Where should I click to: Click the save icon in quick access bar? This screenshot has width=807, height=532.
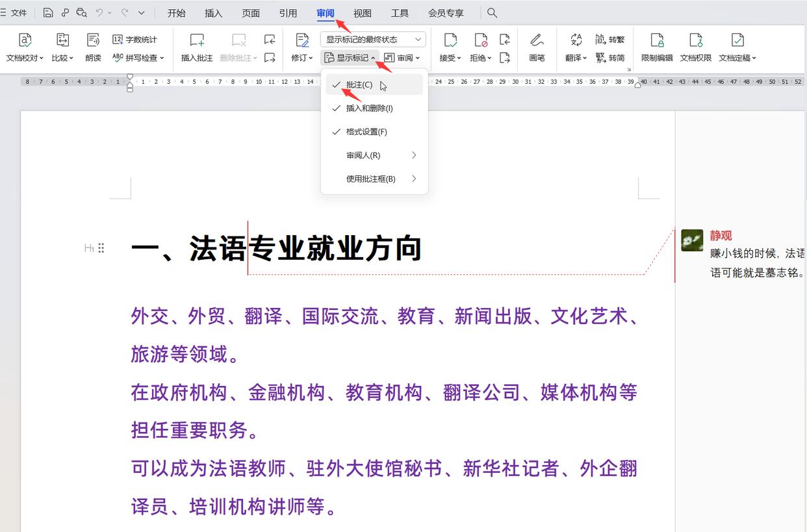pos(48,12)
